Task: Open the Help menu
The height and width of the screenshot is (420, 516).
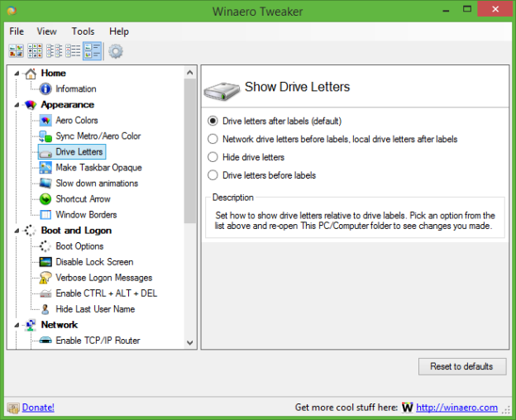Action: click(119, 31)
